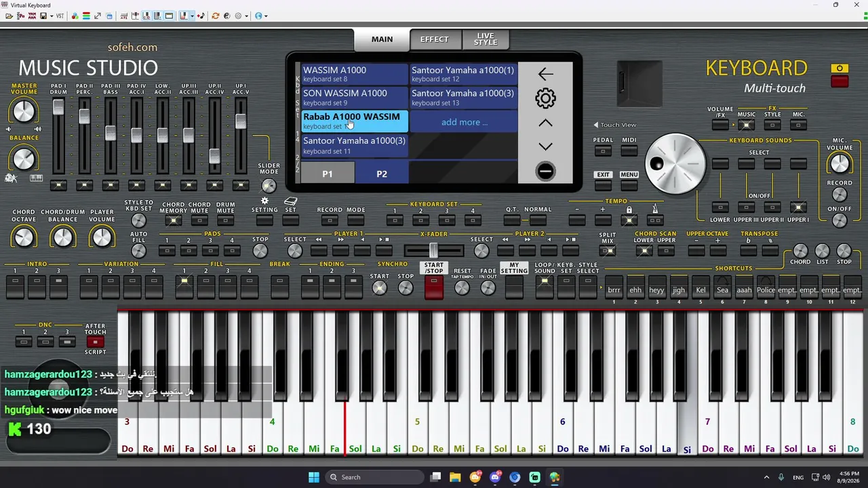Click the Slider Mode knob
Screen dimensions: 868x488
pos(269,186)
